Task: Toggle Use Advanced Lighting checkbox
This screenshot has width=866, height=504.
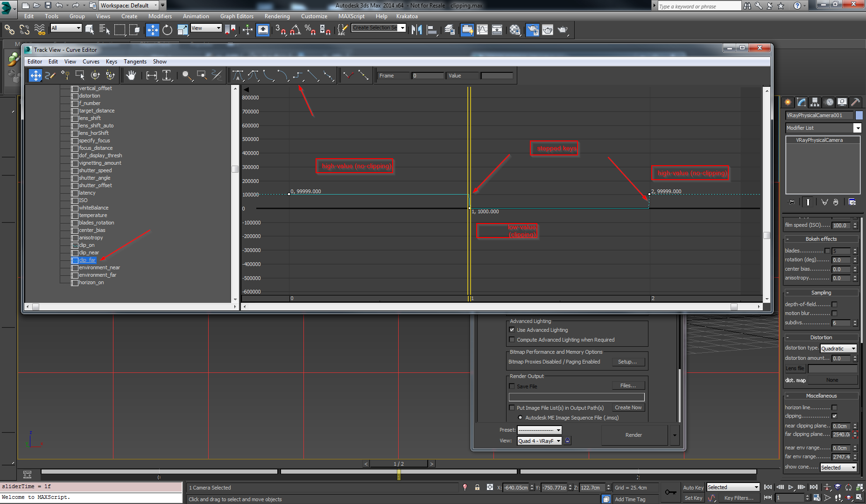Action: (512, 330)
